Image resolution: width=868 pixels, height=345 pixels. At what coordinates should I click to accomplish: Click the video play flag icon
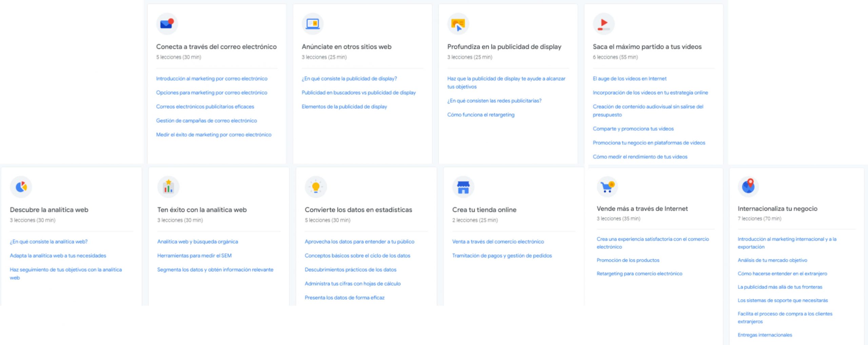click(x=604, y=23)
